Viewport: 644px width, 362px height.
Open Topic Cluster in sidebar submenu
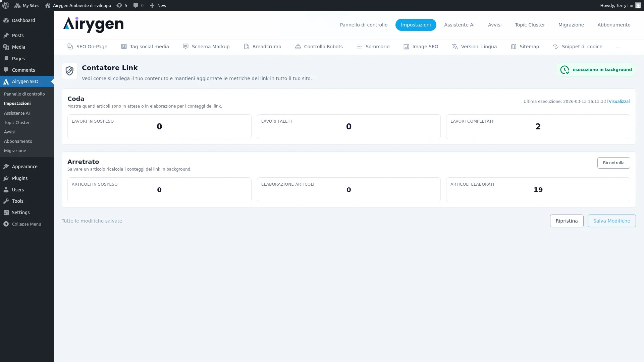click(x=17, y=123)
